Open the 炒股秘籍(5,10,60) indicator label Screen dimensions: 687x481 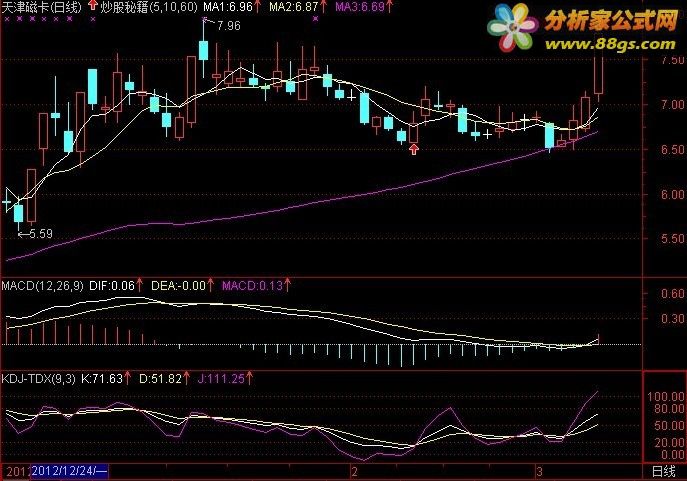coord(149,7)
